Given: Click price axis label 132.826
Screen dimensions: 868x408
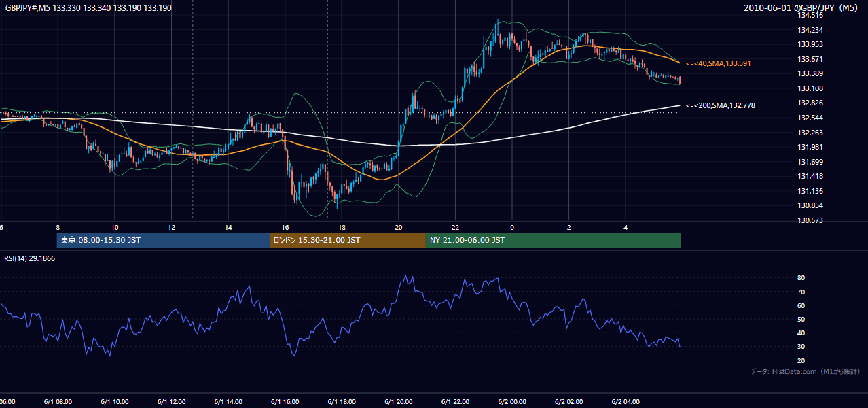Looking at the screenshot, I should pyautogui.click(x=810, y=103).
